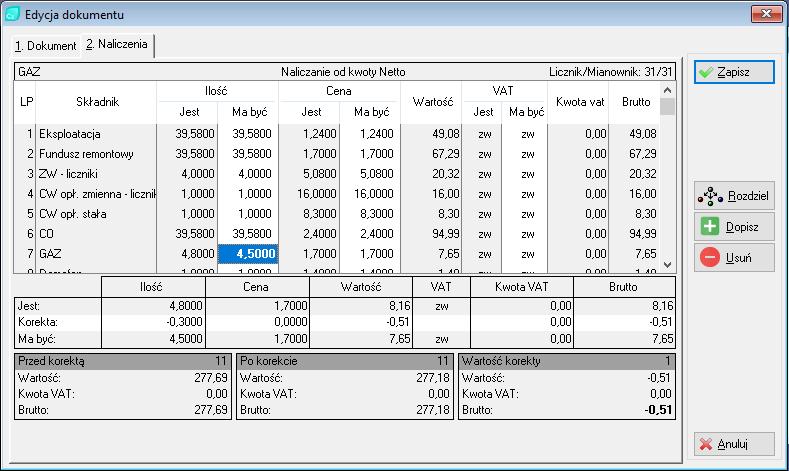Image resolution: width=789 pixels, height=471 pixels.
Task: Click the Wartość korekty panel header
Action: click(x=567, y=361)
